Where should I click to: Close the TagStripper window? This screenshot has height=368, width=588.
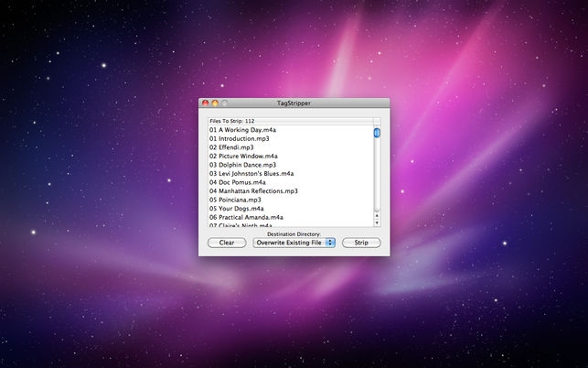205,103
